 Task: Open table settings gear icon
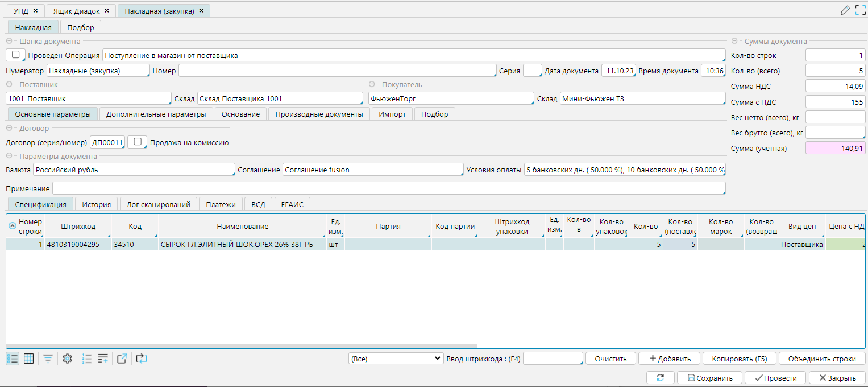(68, 359)
